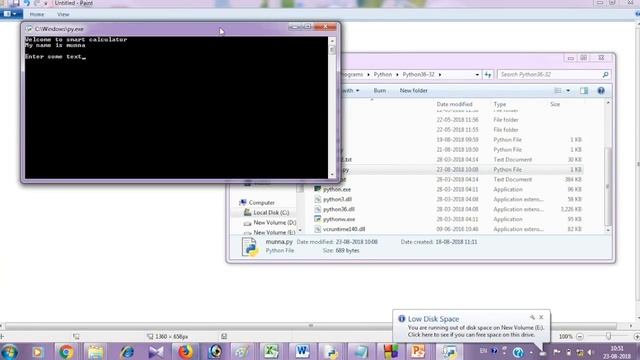Open the Paint application menu button
The image size is (640, 360).
click(x=10, y=14)
